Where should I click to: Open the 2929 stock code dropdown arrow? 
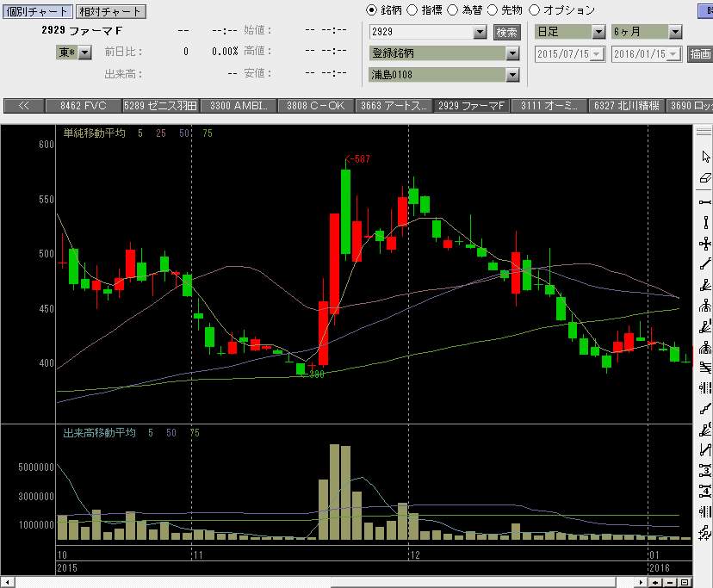point(480,32)
